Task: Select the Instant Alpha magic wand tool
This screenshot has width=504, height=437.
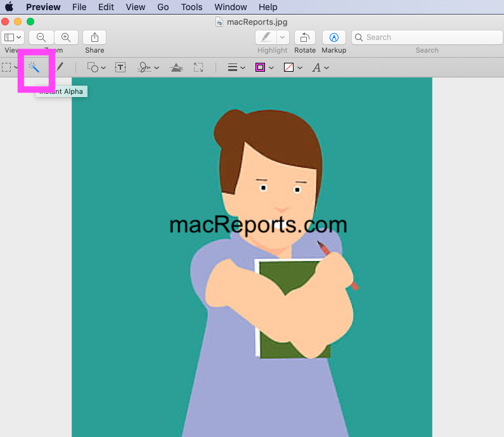Action: point(34,67)
